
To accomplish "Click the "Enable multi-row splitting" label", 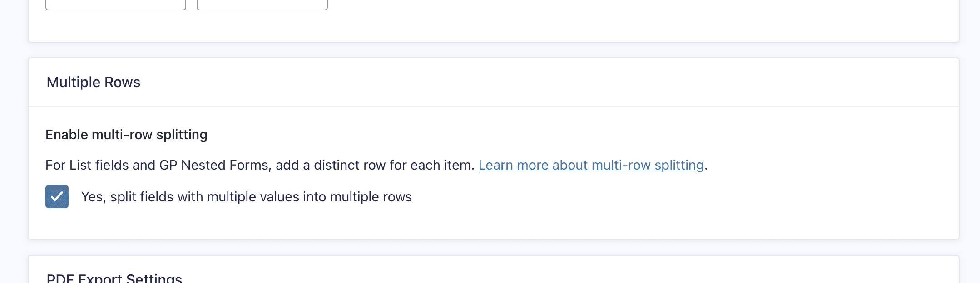I will [126, 135].
